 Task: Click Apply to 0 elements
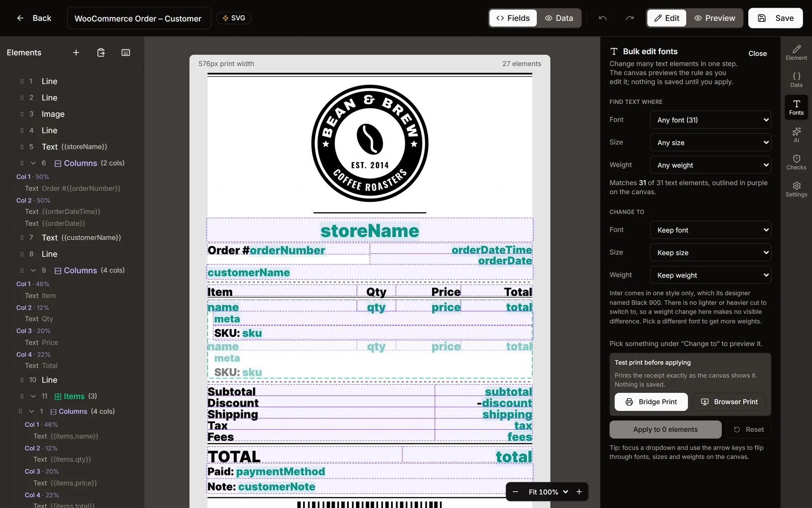coord(665,429)
